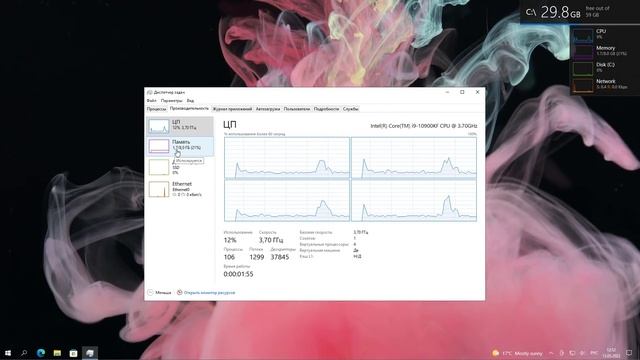This screenshot has width=640, height=360.
Task: Open the Windows Start menu
Action: (x=8, y=353)
